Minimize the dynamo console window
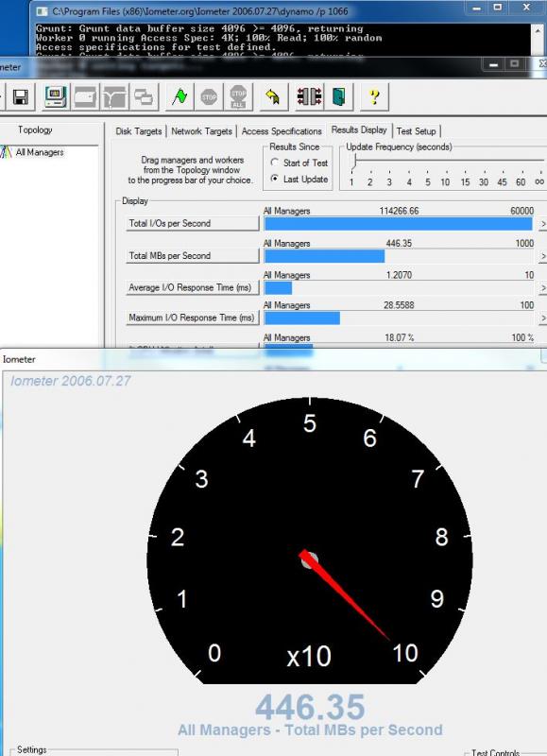The height and width of the screenshot is (756, 547). tap(476, 8)
